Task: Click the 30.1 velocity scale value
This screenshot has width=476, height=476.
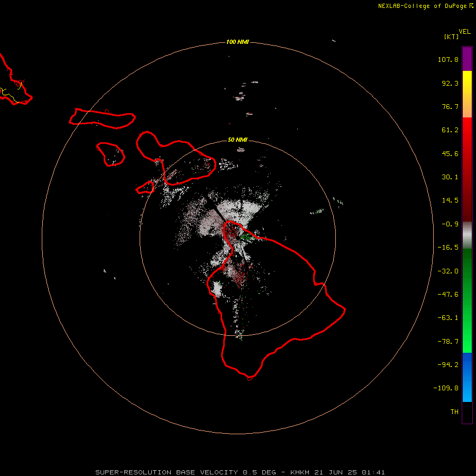Action: [x=450, y=177]
